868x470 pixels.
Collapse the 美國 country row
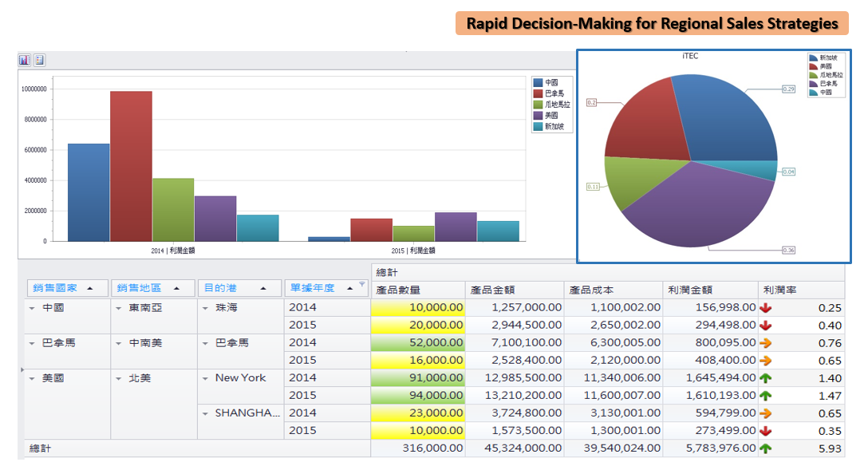point(32,378)
